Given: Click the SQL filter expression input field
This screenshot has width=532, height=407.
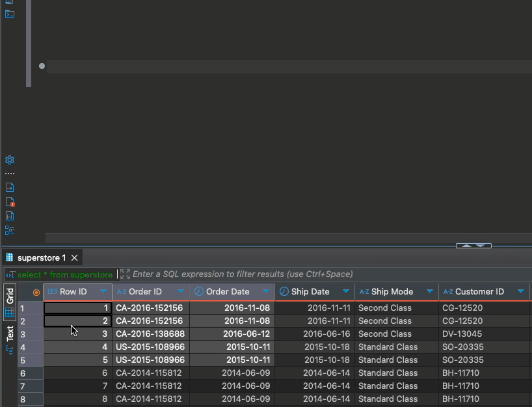Looking at the screenshot, I should 325,274.
